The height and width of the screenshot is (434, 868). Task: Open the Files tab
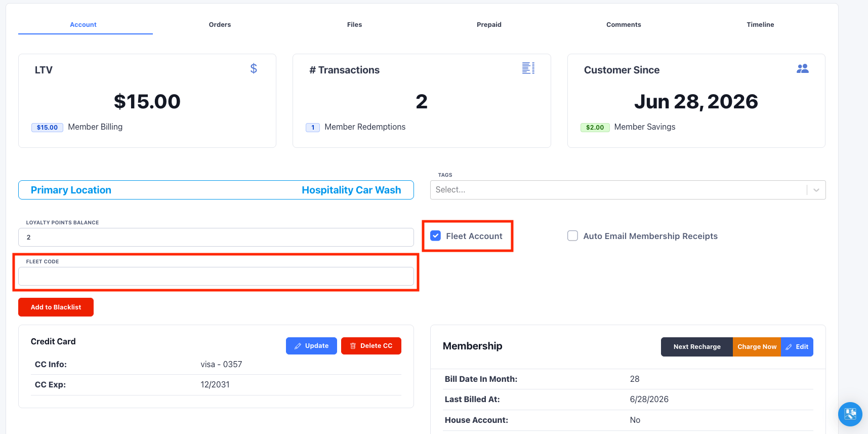coord(354,24)
